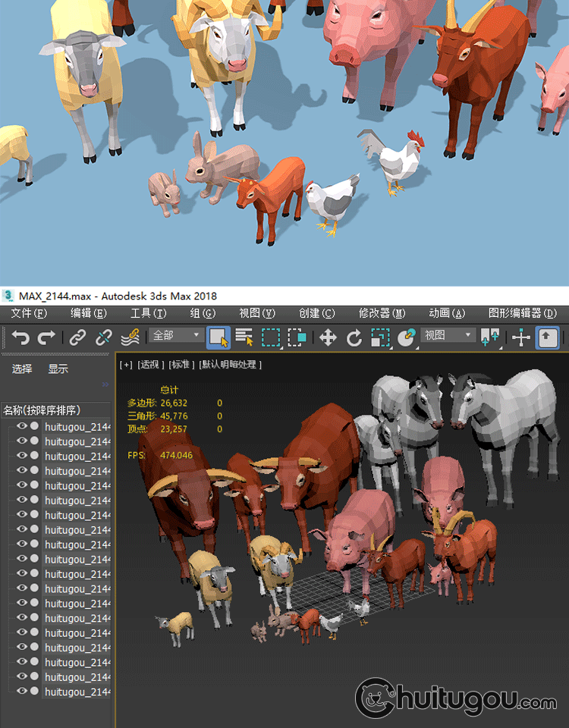Hide the first huitugou_2144 object via eye
The image size is (569, 728).
[x=22, y=426]
